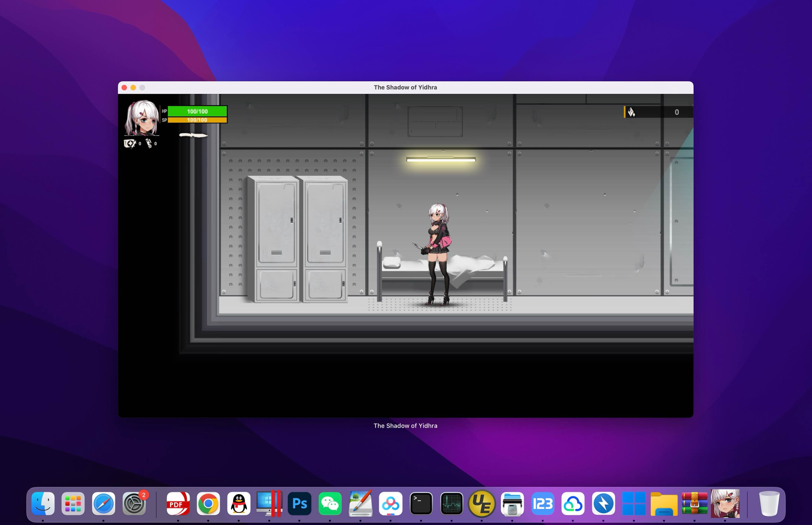Click the knife weapon icon under the SP bar
Screen dimensions: 812x525
click(193, 135)
